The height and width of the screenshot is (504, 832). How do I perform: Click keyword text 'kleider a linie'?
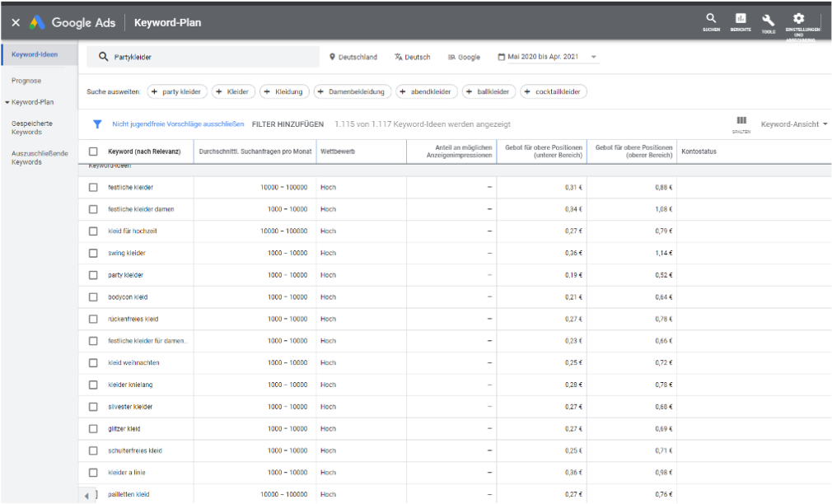point(126,473)
